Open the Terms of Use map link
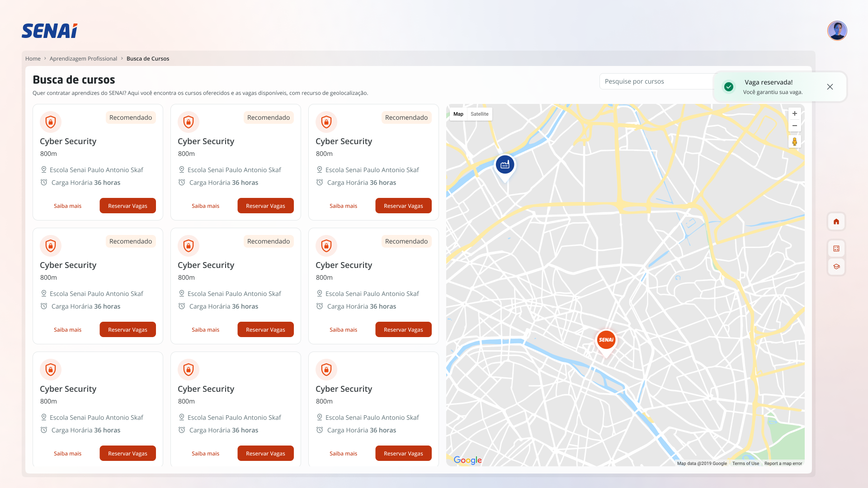The width and height of the screenshot is (868, 488). (x=745, y=463)
